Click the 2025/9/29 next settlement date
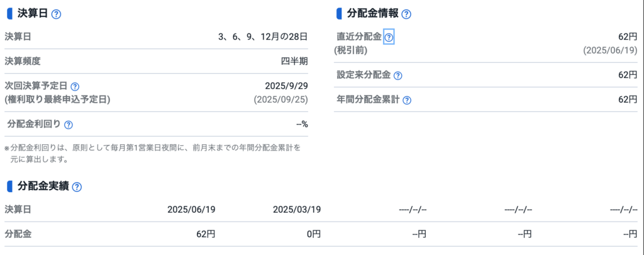The width and height of the screenshot is (644, 255). pos(287,86)
